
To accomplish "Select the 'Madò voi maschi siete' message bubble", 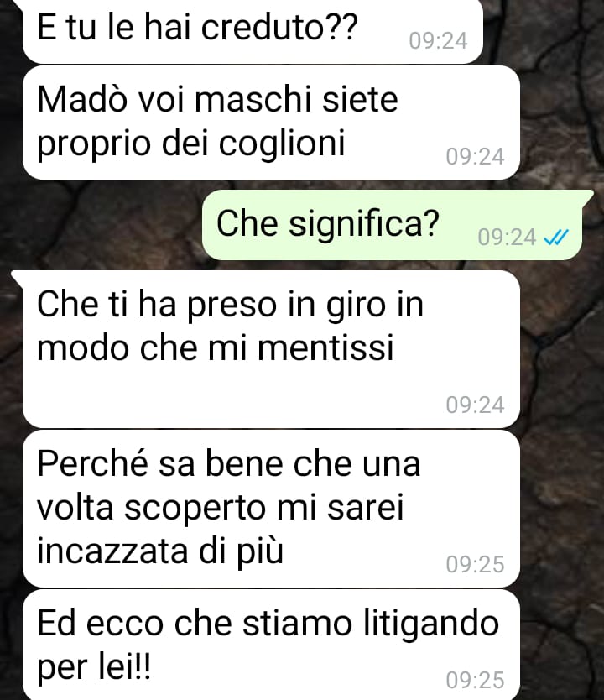I will (x=271, y=123).
